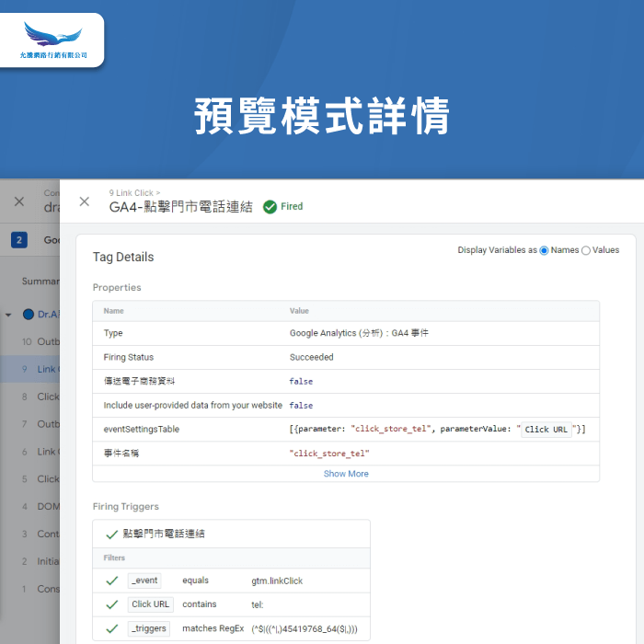The height and width of the screenshot is (644, 644).
Task: Click the Click URL chip in eventSettingsTable
Action: tap(546, 430)
